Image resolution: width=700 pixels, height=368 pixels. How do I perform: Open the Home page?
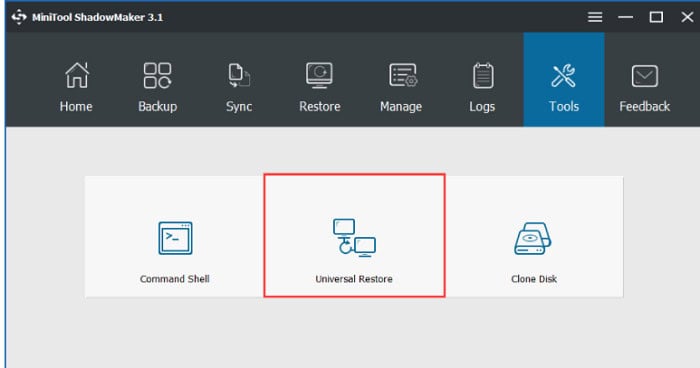click(76, 87)
